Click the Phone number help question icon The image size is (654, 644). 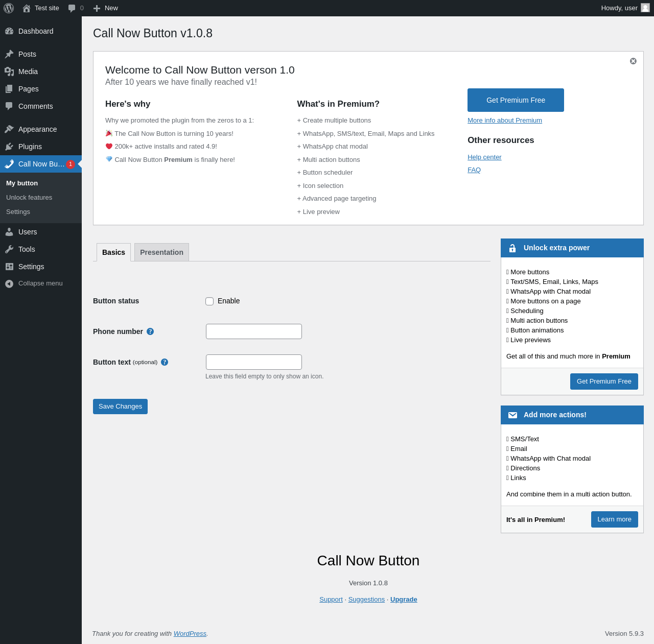[150, 331]
